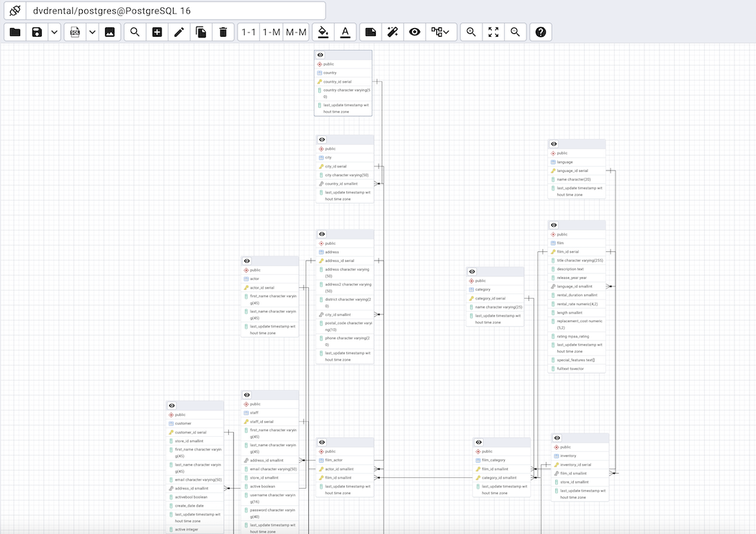Image resolution: width=756 pixels, height=534 pixels.
Task: Toggle the eye icon on the film table
Action: 552,225
